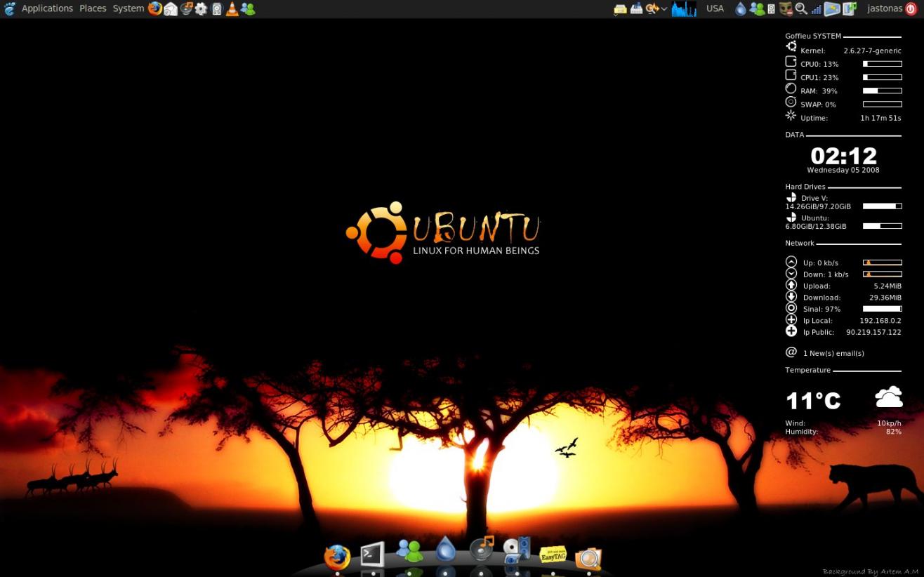Click the Drive V usage bar
Screen dimensions: 924x577
882,206
